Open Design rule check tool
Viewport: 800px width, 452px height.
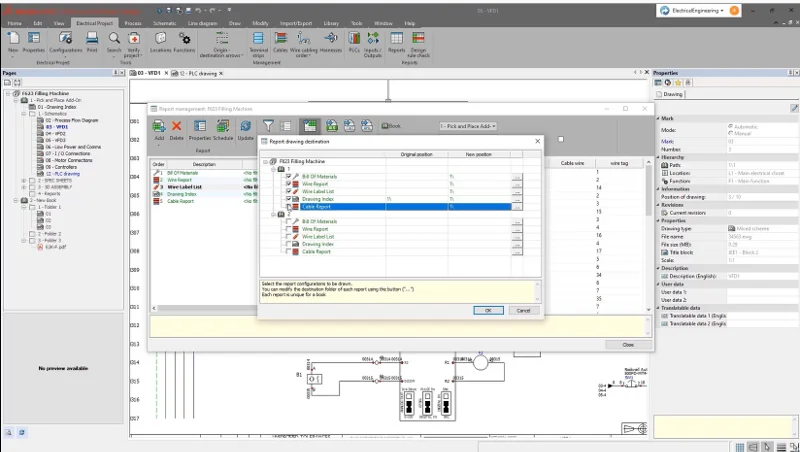tap(417, 38)
